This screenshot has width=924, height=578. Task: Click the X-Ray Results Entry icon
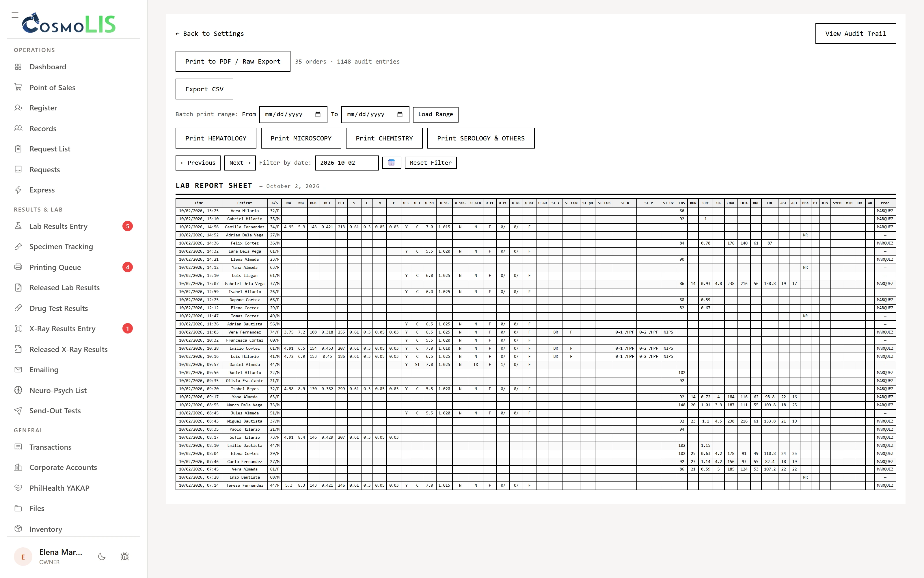click(x=18, y=328)
